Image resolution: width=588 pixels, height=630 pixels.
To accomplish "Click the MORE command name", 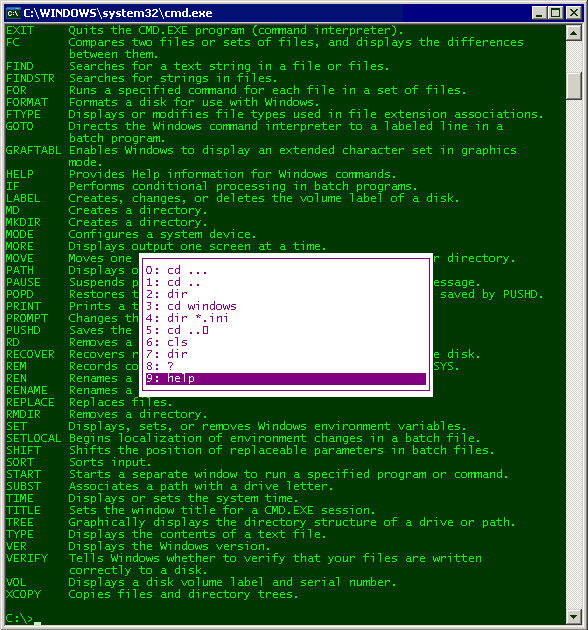I will (x=20, y=247).
